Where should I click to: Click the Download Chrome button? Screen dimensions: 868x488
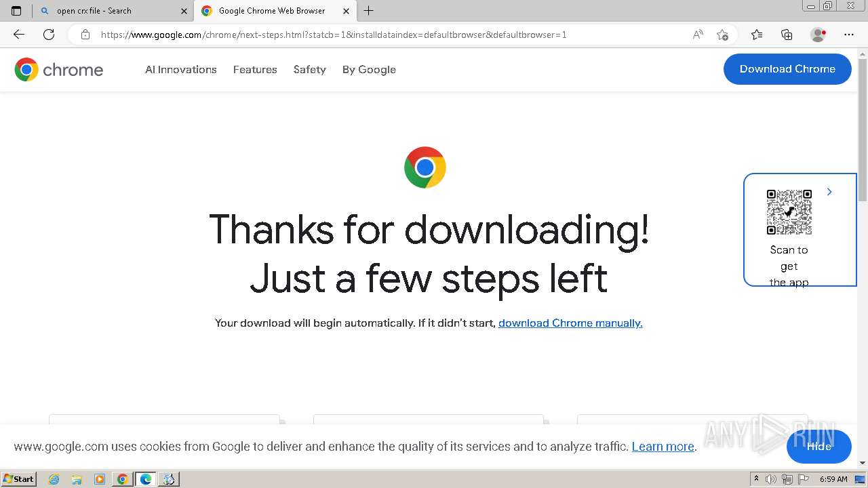click(787, 69)
